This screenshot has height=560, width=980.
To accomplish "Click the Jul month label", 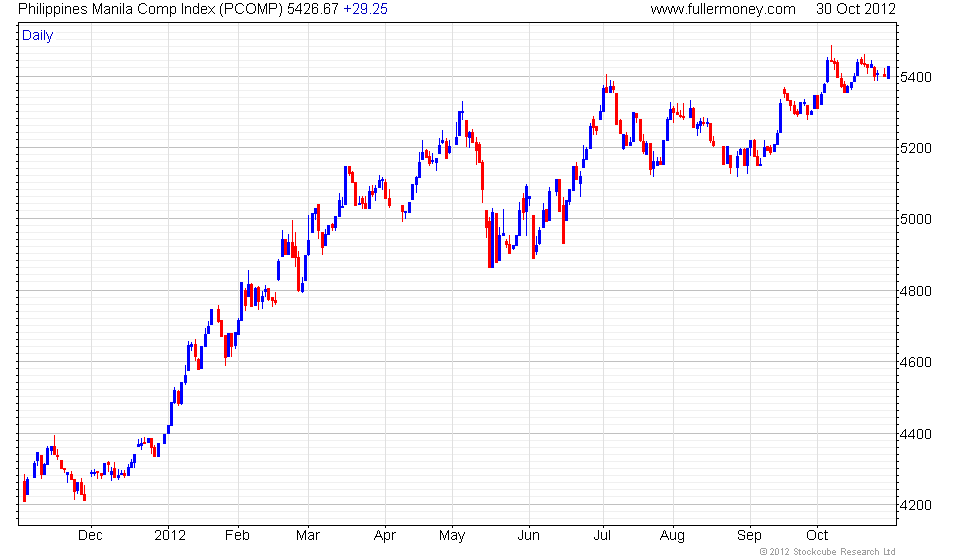I will 602,536.
